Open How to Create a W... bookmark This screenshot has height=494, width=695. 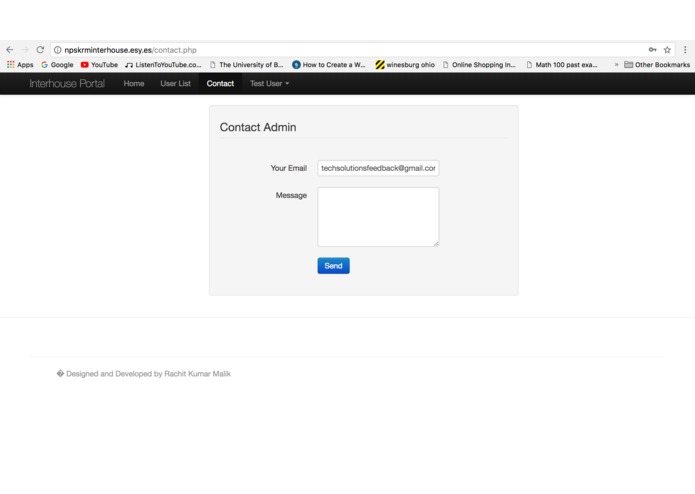pos(329,65)
